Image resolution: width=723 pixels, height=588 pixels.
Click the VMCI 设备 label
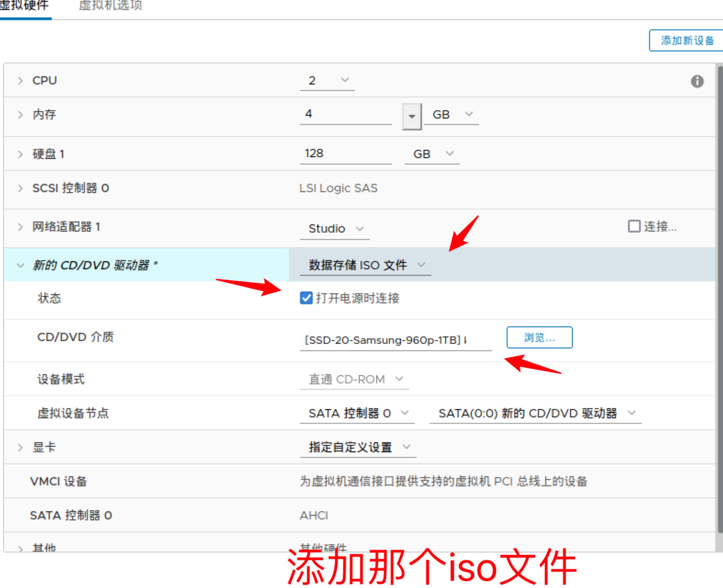click(59, 481)
